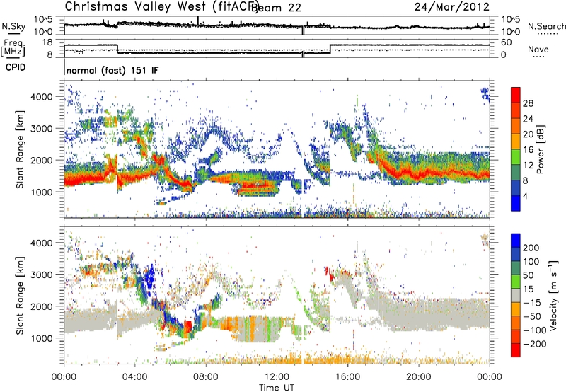Click the Time UT axis title

point(277,388)
